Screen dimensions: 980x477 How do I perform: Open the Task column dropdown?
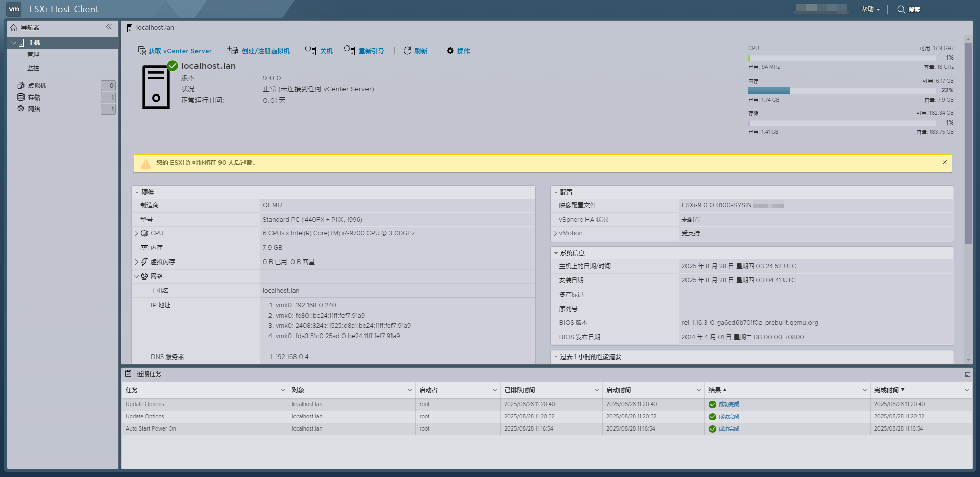coord(283,390)
